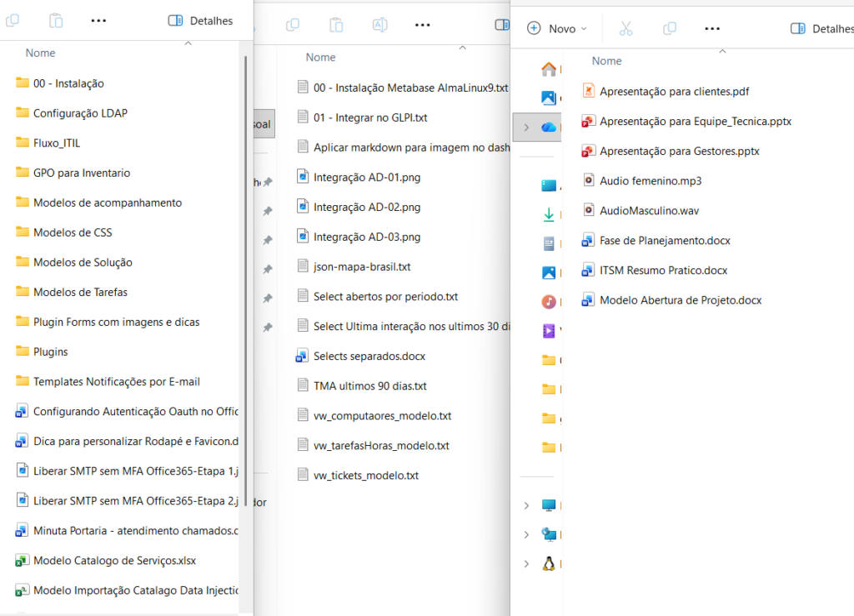Open the three-dots menu in the rightmost window

(x=711, y=28)
